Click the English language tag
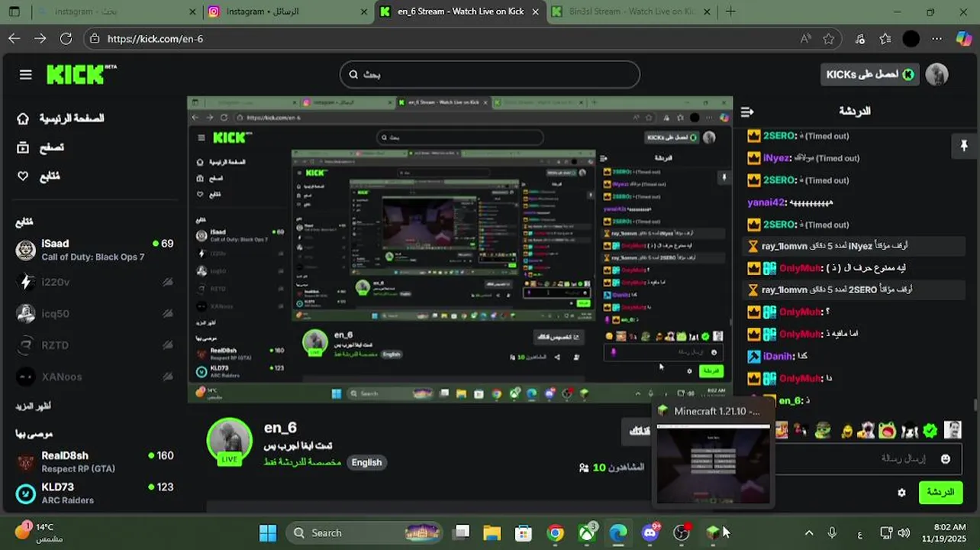980x550 pixels. pyautogui.click(x=366, y=462)
